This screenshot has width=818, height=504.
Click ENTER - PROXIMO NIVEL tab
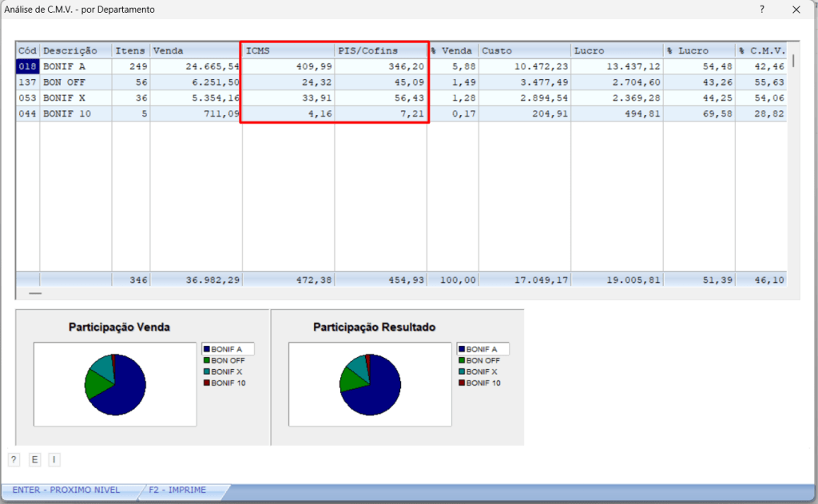point(66,490)
